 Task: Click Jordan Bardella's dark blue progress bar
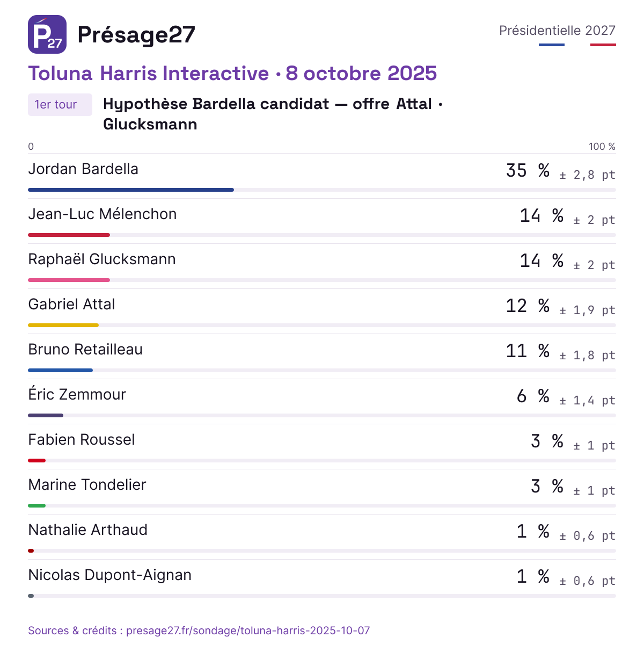pyautogui.click(x=131, y=190)
